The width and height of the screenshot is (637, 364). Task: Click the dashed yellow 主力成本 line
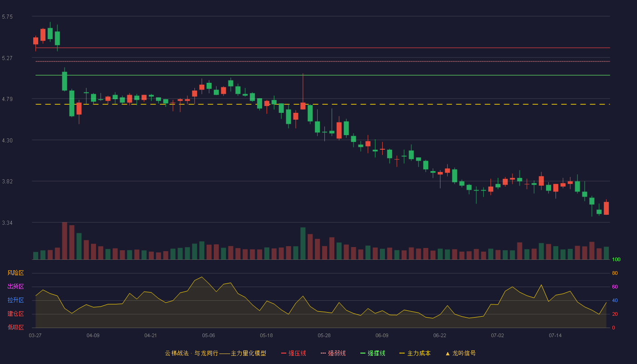(323, 104)
